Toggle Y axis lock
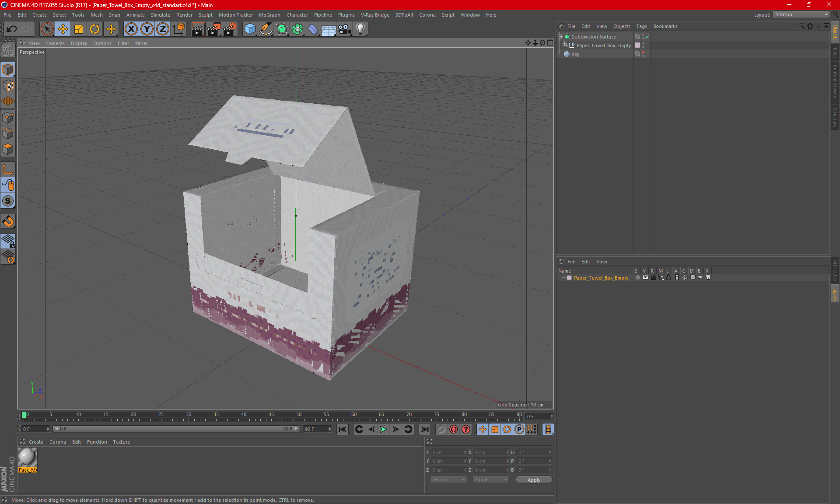Image resolution: width=840 pixels, height=504 pixels. 147,29
